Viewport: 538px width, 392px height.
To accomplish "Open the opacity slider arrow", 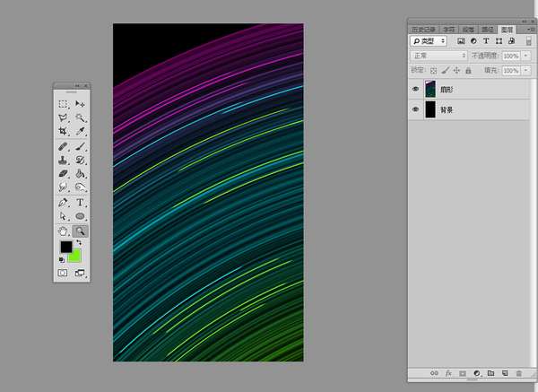I will coord(526,56).
